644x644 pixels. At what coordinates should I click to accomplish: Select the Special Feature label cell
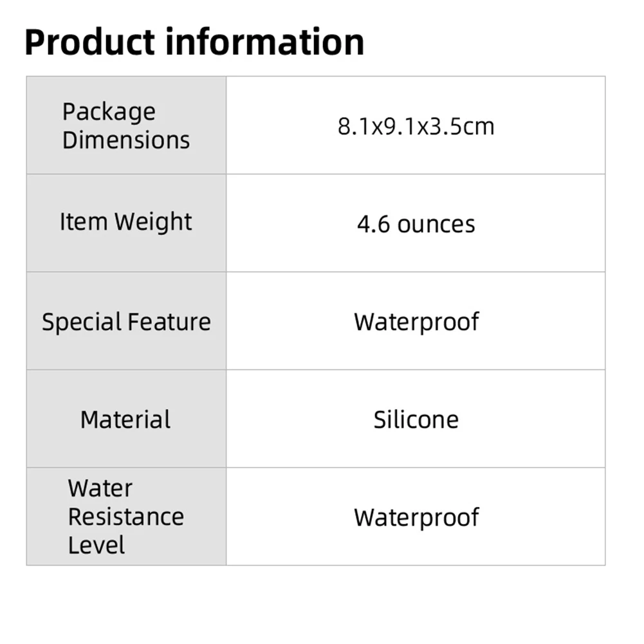coord(126,322)
